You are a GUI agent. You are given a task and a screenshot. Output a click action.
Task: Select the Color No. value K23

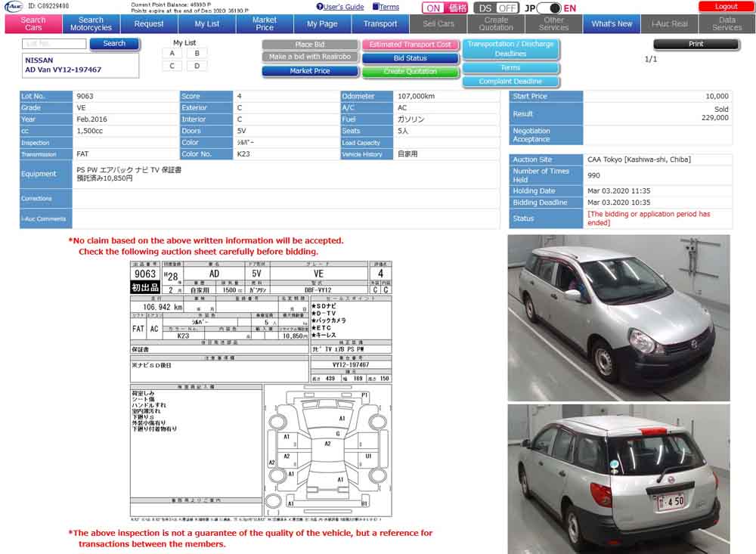point(243,154)
